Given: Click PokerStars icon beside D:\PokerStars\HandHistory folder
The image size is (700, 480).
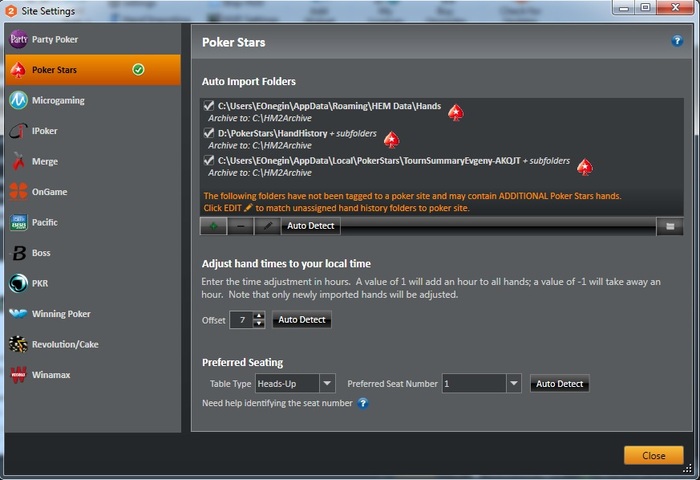Looking at the screenshot, I should (x=392, y=140).
